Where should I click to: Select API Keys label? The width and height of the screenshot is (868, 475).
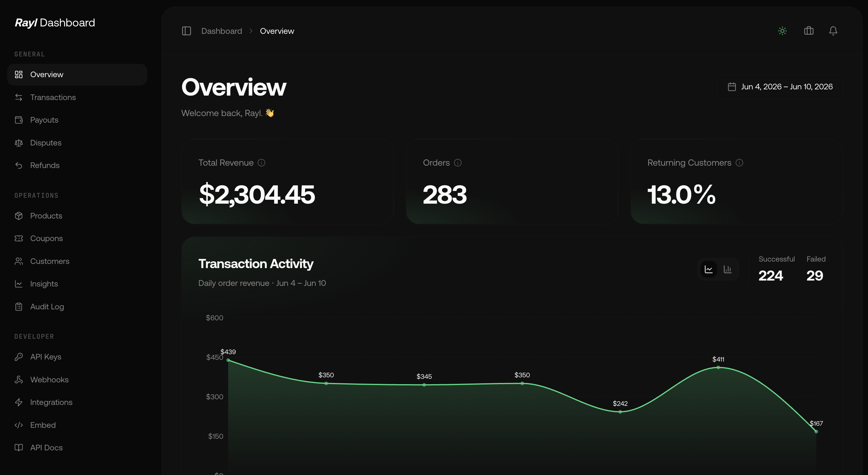coord(46,357)
